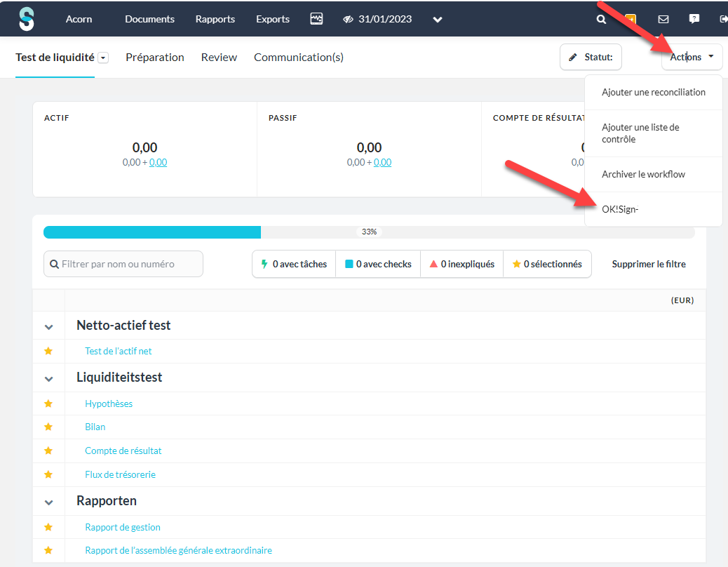Click the Statut button
728x567 pixels.
click(591, 57)
